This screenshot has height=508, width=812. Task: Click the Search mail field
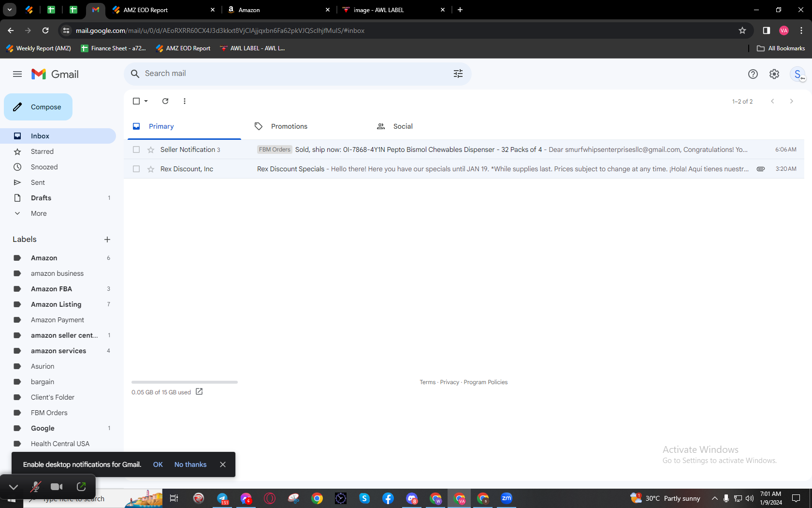[x=298, y=74]
